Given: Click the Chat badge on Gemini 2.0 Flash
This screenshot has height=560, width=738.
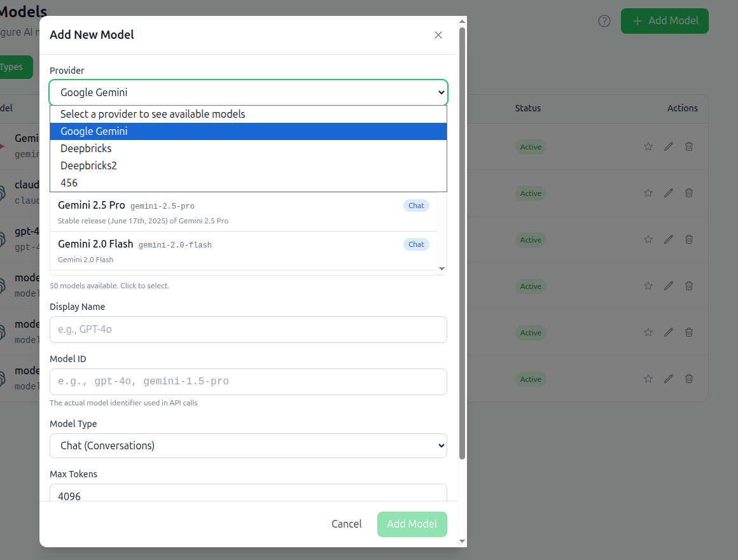Looking at the screenshot, I should pos(416,244).
